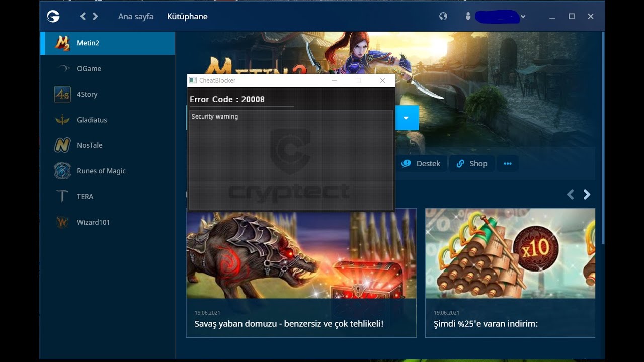Select Gladiatus in the sidebar
Screen dimensions: 644x362
108,120
